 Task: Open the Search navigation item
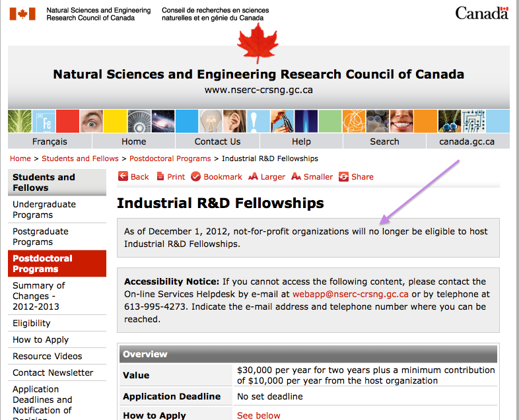click(384, 141)
